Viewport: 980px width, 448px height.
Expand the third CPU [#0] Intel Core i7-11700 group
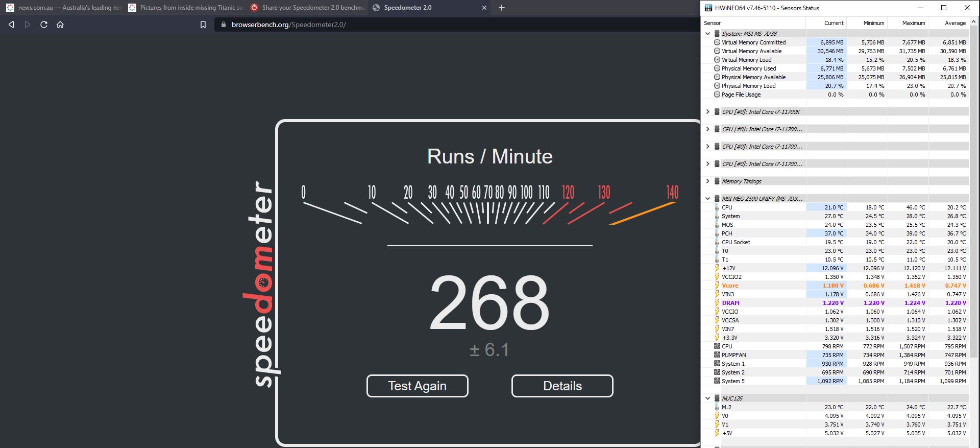pos(707,147)
